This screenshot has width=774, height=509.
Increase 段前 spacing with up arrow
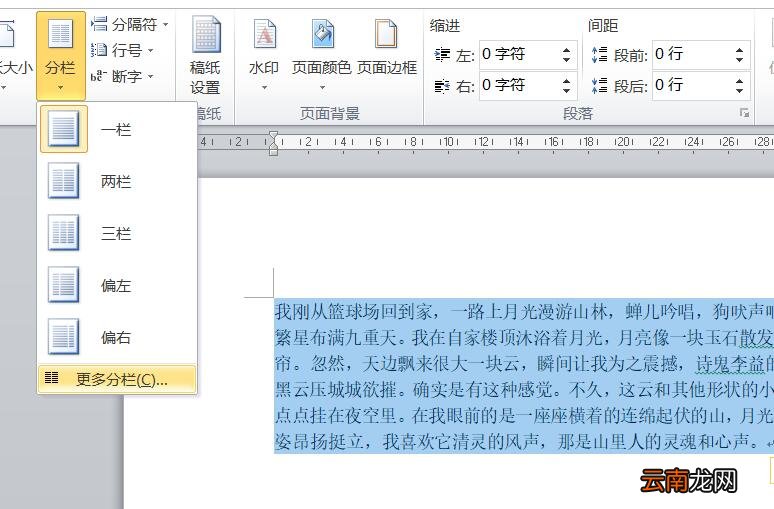click(739, 49)
